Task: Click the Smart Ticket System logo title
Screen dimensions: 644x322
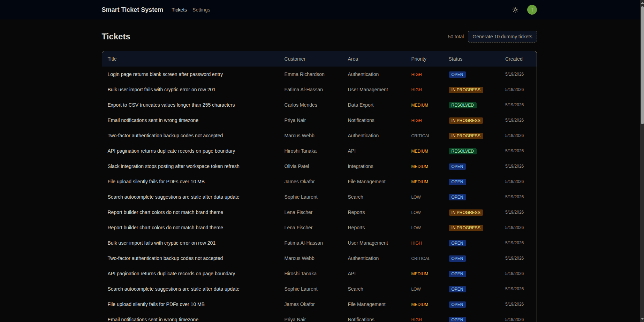Action: tap(132, 10)
